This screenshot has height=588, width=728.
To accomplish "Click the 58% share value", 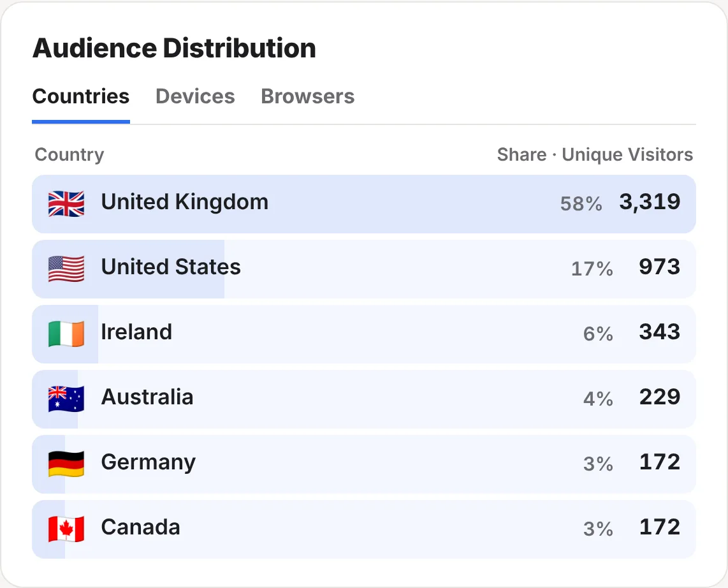I will click(581, 204).
